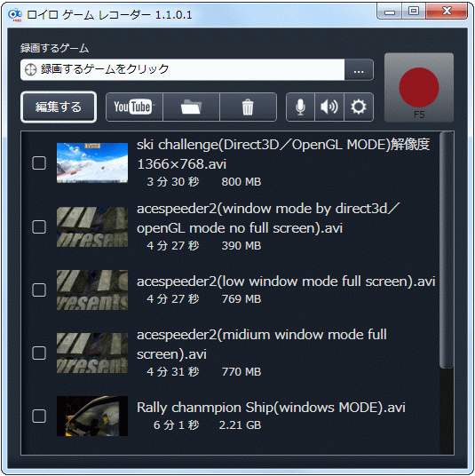
Task: Open settings with the gear icon
Action: point(359,107)
